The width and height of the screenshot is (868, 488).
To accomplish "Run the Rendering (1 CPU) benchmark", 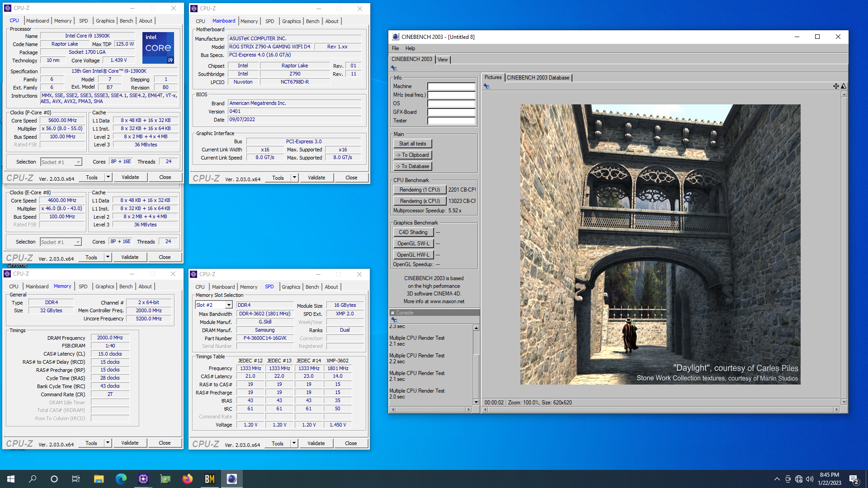I will (420, 190).
